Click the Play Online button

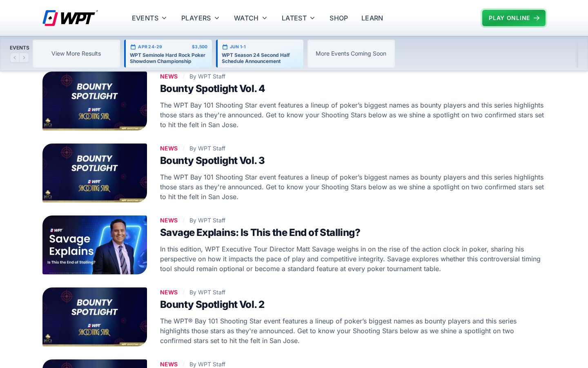coord(514,18)
